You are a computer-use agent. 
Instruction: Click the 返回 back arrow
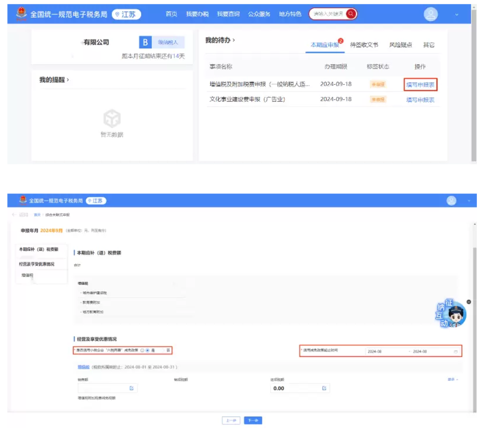(14, 215)
